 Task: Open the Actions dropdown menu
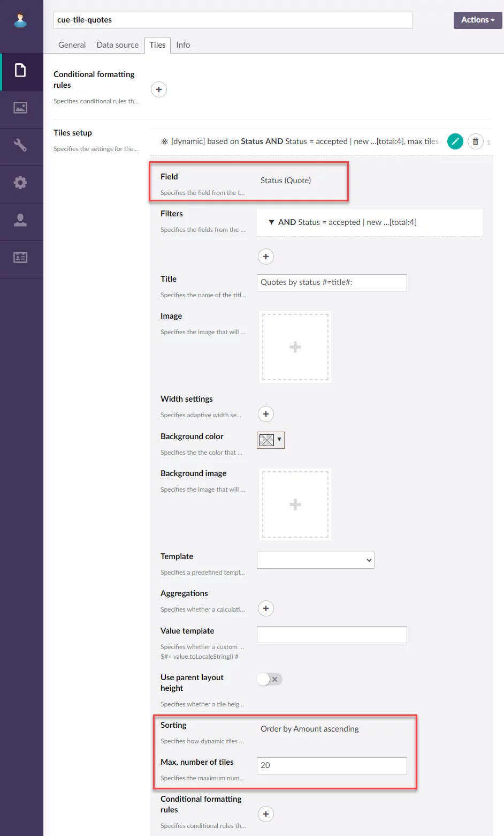tap(477, 20)
